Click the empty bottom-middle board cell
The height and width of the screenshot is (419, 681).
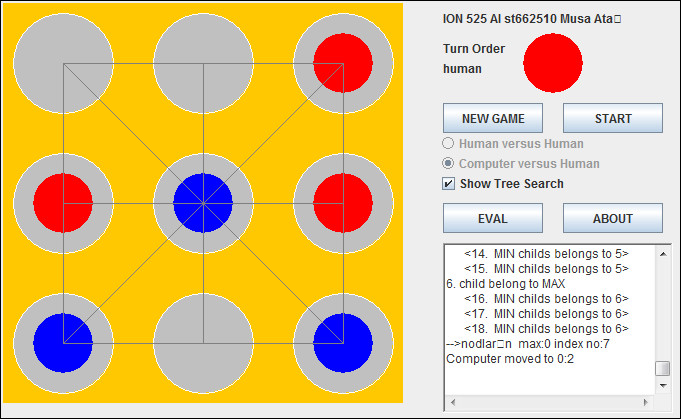click(x=203, y=343)
